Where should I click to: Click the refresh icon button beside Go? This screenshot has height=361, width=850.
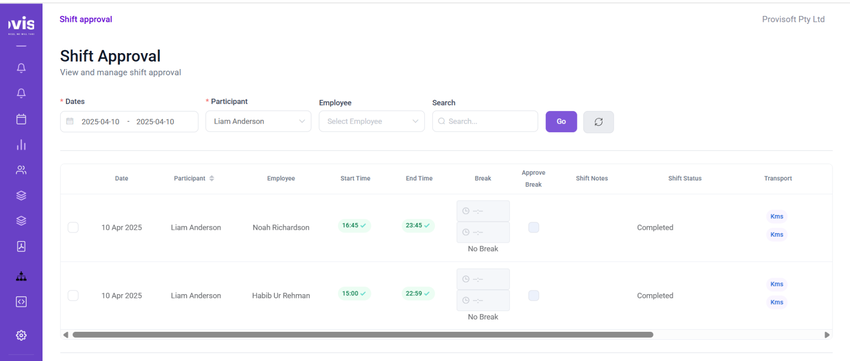click(598, 122)
